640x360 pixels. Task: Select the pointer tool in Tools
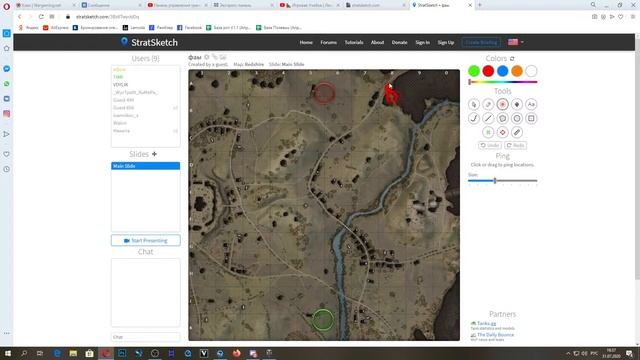(x=474, y=104)
